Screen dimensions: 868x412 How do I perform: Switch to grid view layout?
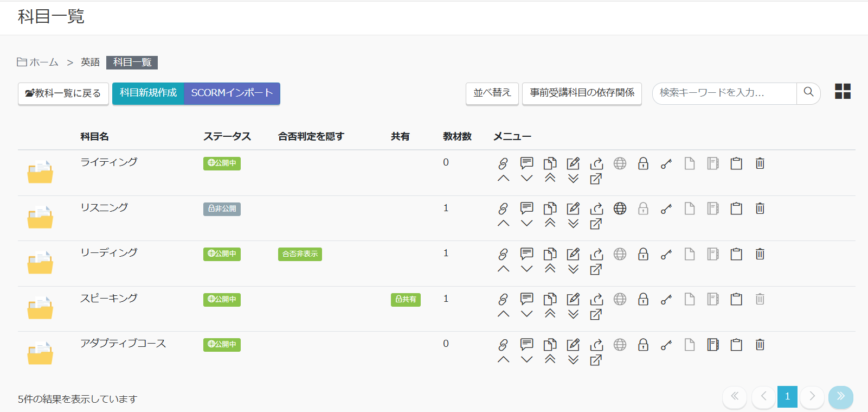coord(843,91)
